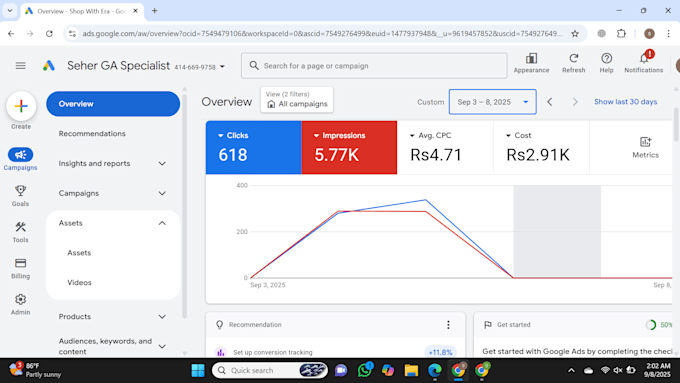Go back in browser history
The image size is (680, 383).
tap(11, 33)
